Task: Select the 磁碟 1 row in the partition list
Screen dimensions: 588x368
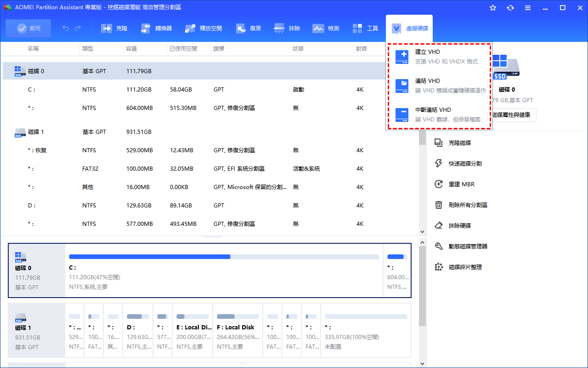Action: (x=210, y=132)
